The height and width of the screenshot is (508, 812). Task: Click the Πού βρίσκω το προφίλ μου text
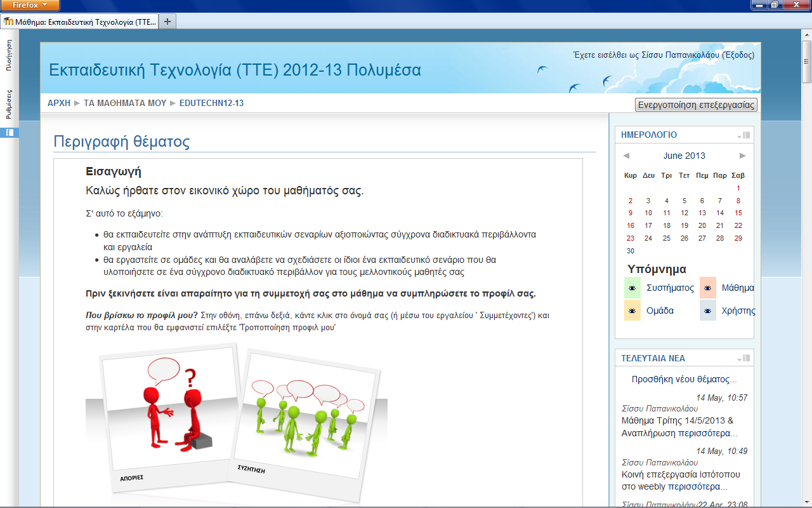141,315
